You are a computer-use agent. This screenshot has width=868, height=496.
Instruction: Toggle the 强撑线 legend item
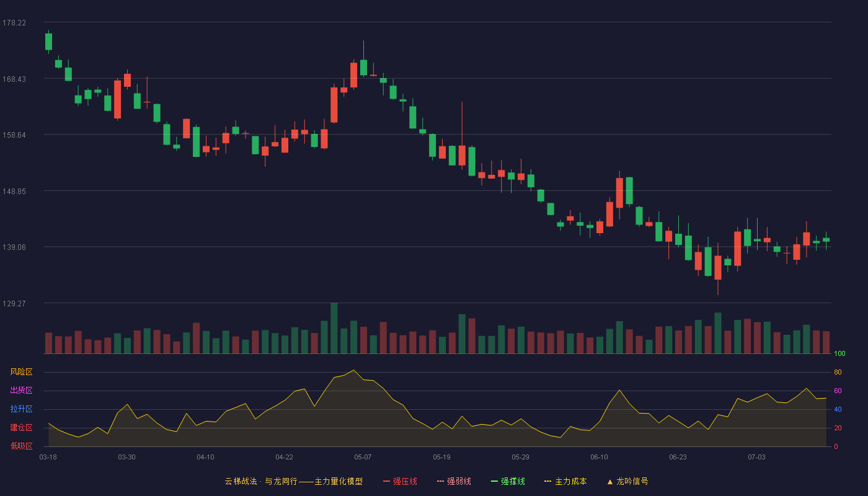(x=508, y=481)
